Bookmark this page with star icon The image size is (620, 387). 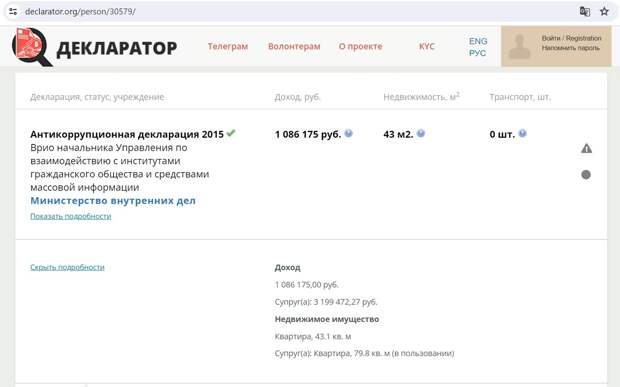pos(604,11)
